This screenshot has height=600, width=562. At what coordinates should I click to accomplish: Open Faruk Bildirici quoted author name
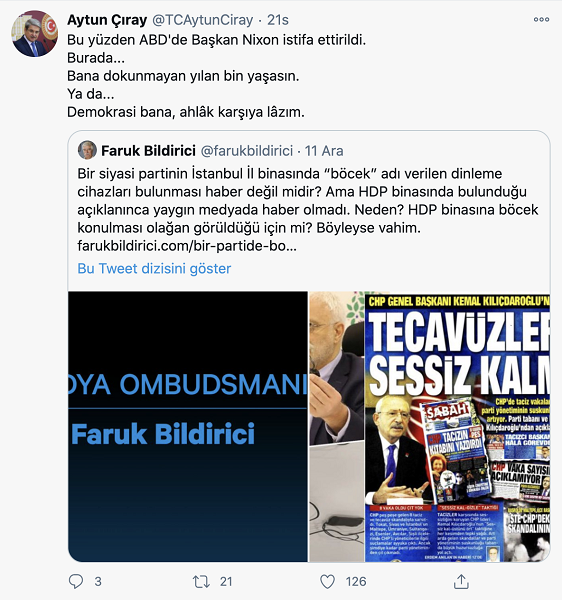tap(148, 151)
